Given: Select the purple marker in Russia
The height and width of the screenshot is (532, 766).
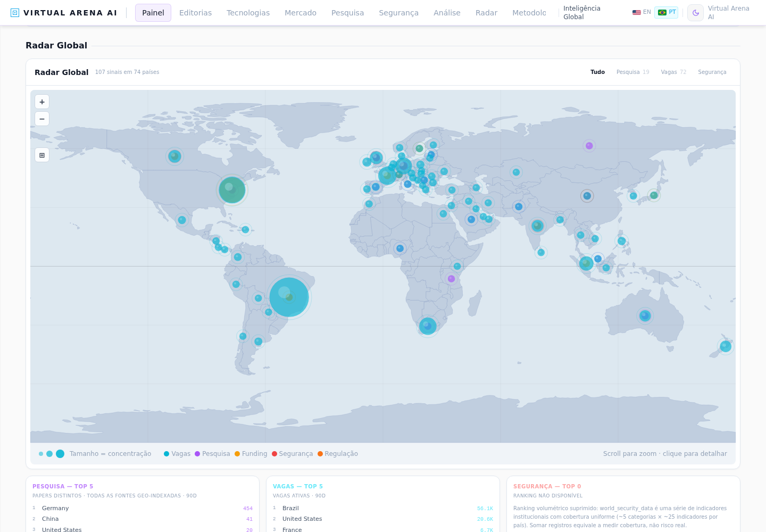Looking at the screenshot, I should 589,146.
